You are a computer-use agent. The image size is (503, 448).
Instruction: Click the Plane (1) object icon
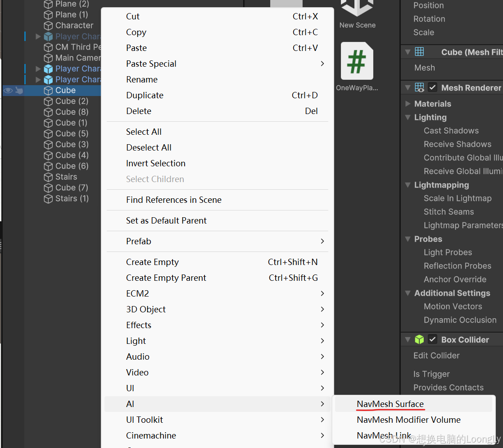48,15
